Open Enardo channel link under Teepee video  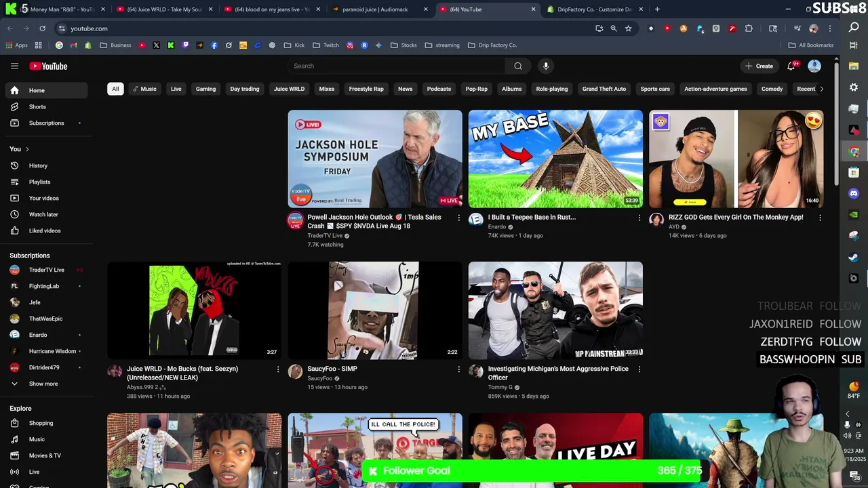(497, 227)
